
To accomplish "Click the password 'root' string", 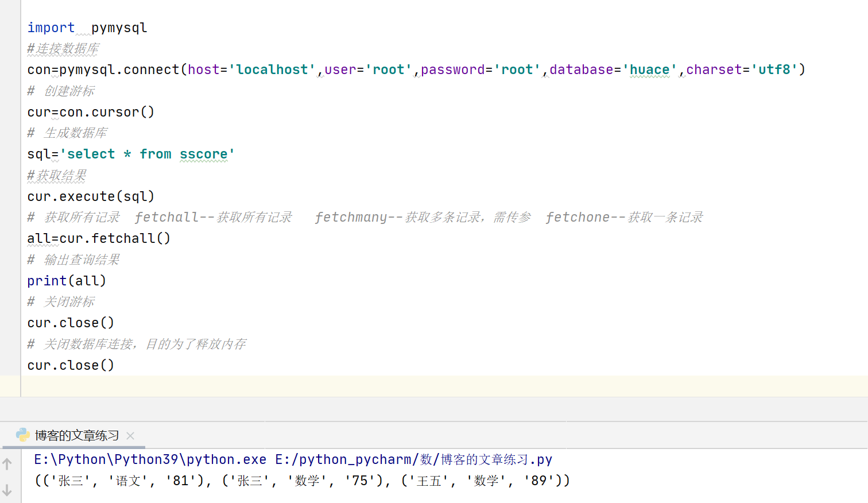I will pos(517,69).
